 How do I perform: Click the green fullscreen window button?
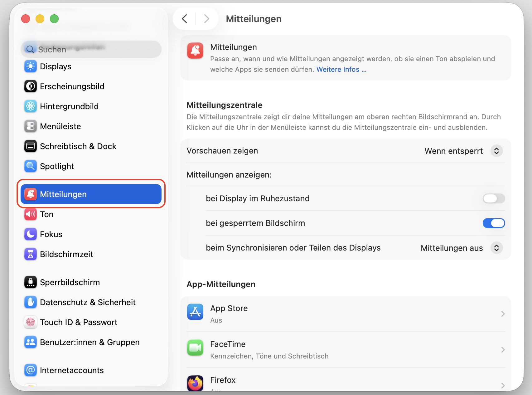(54, 19)
